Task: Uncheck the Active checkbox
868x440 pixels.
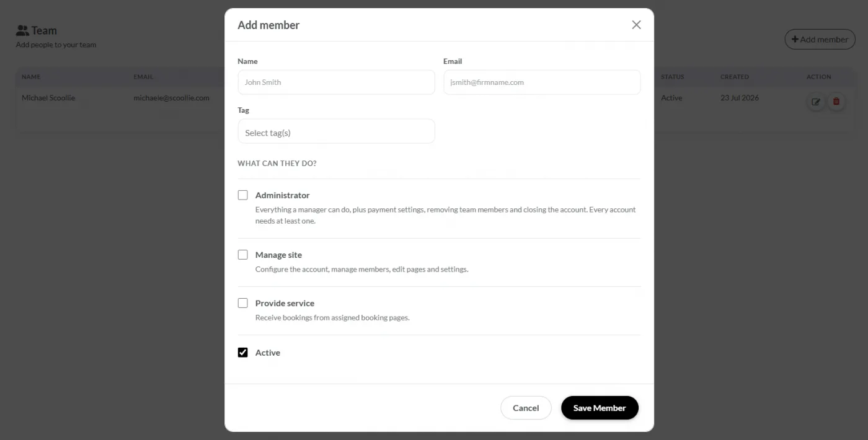Action: [x=243, y=353]
